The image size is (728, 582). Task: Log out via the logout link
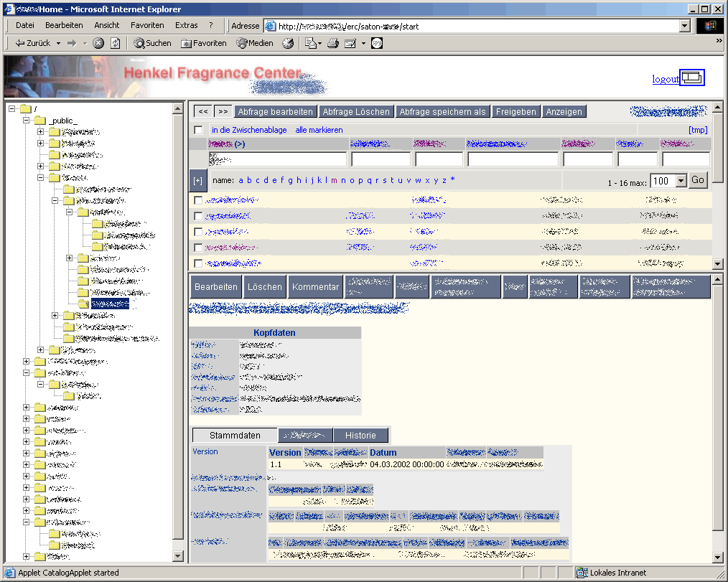point(666,79)
